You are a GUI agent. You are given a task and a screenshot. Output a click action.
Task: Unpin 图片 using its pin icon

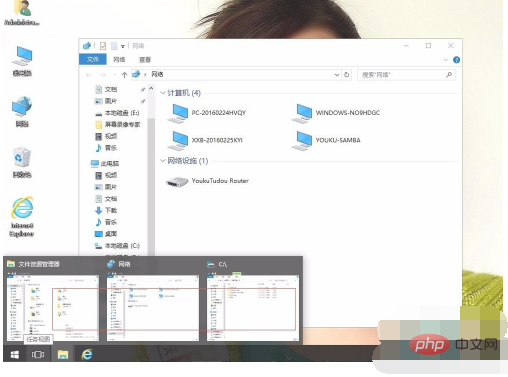point(143,101)
